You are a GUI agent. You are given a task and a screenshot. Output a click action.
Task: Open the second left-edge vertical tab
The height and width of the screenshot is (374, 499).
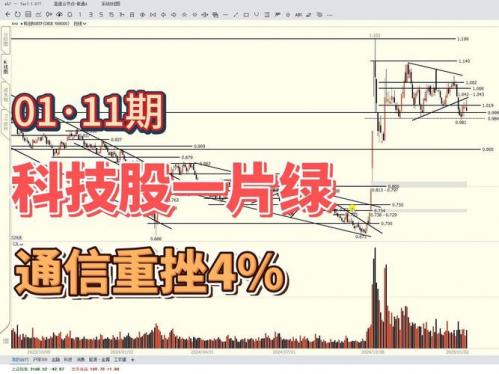tap(6, 67)
